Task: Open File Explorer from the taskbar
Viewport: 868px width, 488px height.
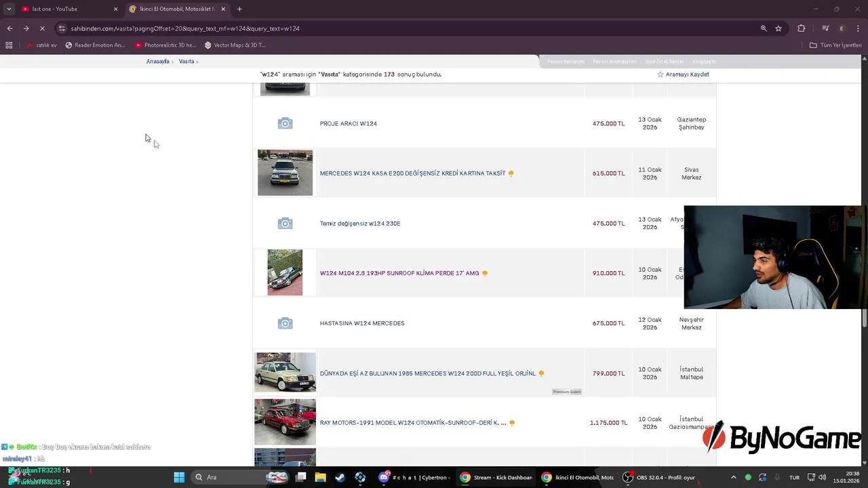Action: pyautogui.click(x=320, y=477)
